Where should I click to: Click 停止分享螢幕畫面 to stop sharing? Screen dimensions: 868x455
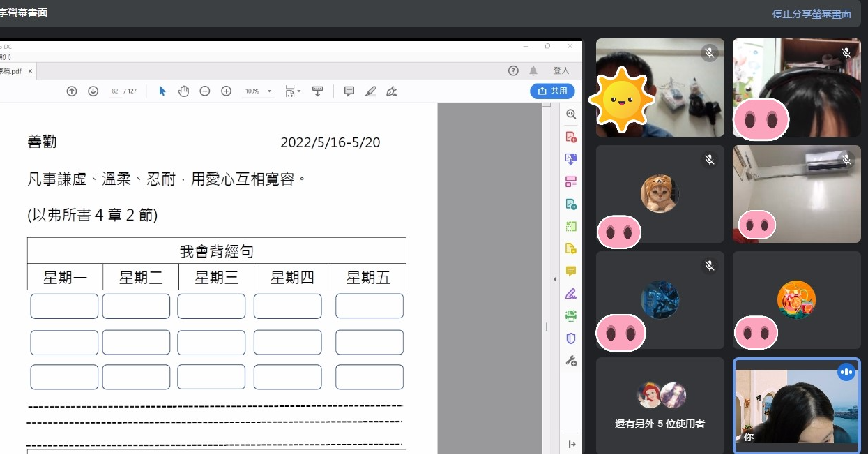click(x=812, y=14)
